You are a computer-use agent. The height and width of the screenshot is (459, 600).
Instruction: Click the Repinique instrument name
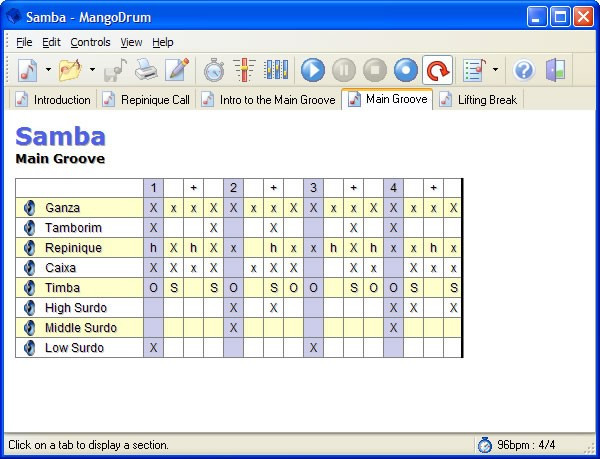click(73, 248)
